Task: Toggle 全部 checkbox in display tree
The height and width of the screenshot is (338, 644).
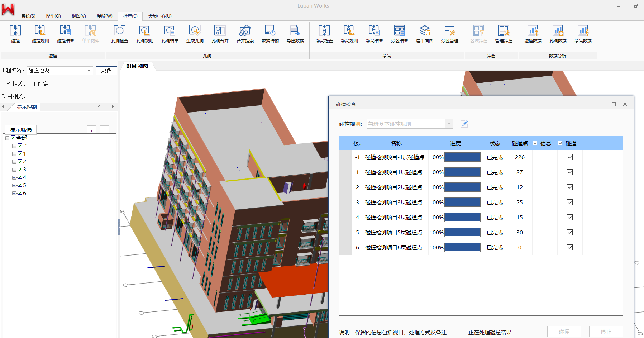Action: [x=13, y=138]
